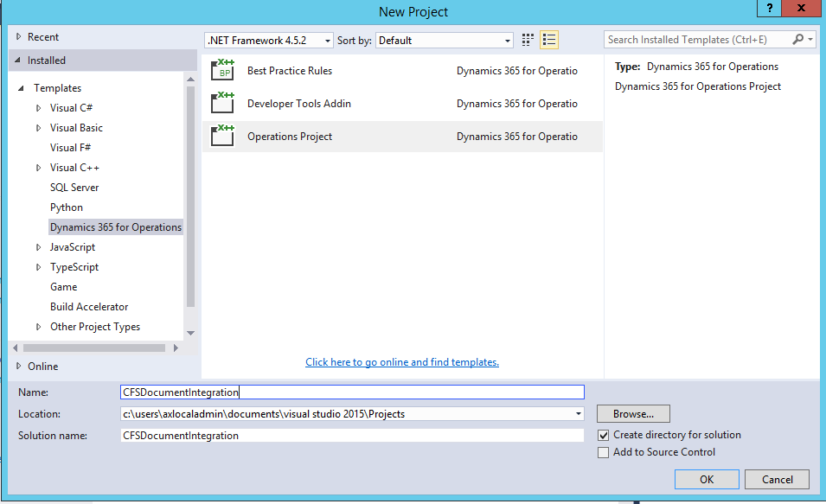Open the Sort by Default dropdown
826x504 pixels.
[x=445, y=41]
